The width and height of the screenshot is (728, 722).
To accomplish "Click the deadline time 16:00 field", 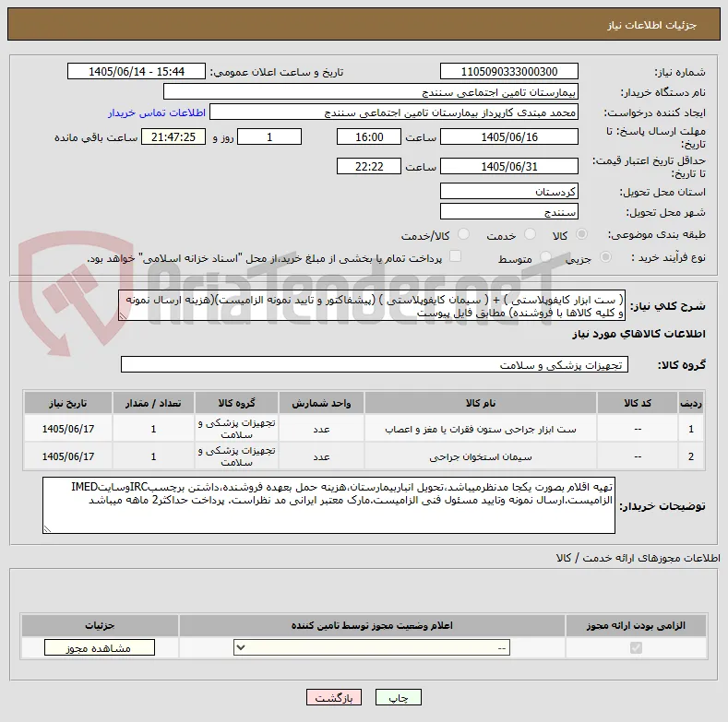I will 369,136.
